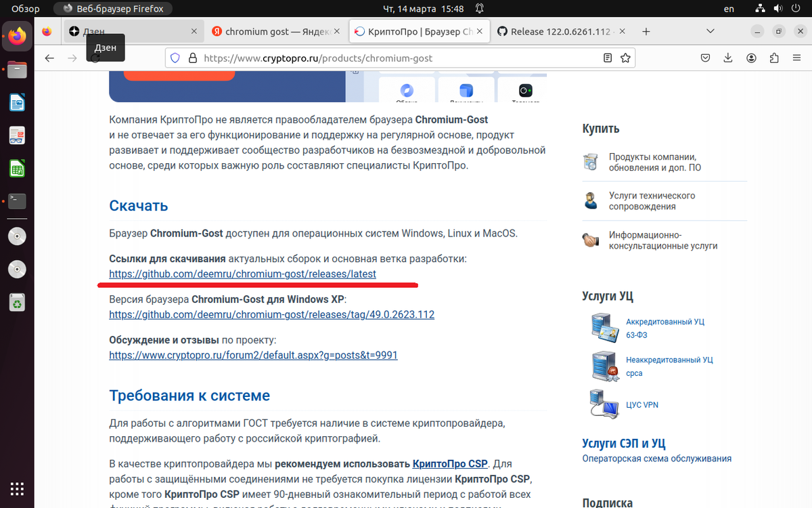The width and height of the screenshot is (812, 508).
Task: Close the chromium gost Яндекс tab
Action: (x=336, y=31)
